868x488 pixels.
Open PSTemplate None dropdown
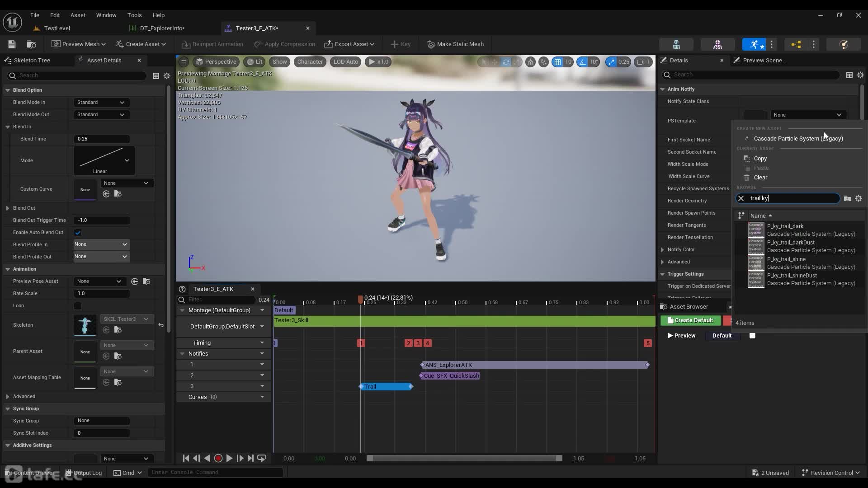click(x=808, y=115)
